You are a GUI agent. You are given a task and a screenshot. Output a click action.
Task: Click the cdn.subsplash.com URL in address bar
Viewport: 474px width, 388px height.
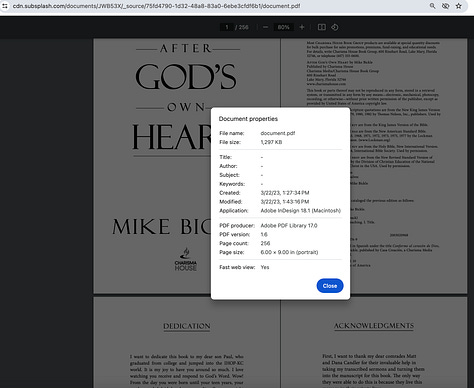[x=156, y=6]
